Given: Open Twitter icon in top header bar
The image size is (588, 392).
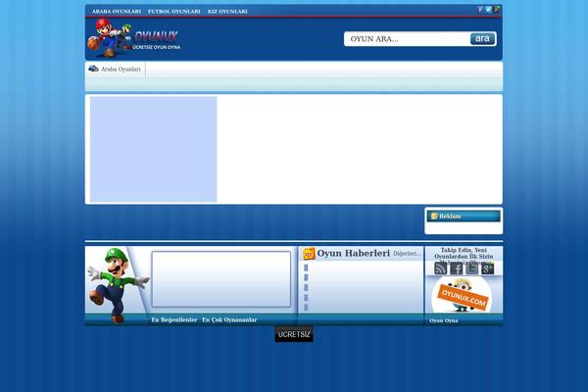Looking at the screenshot, I should click(x=488, y=10).
